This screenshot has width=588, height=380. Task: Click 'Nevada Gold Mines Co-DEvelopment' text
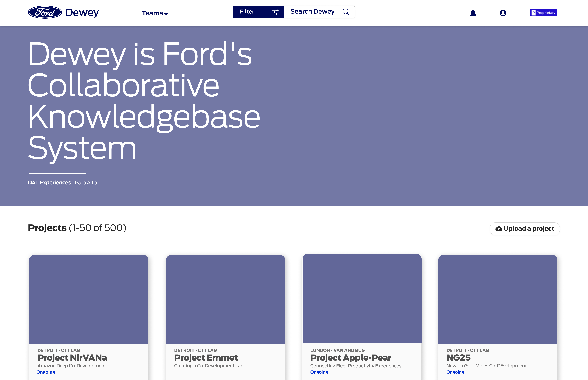[486, 366]
